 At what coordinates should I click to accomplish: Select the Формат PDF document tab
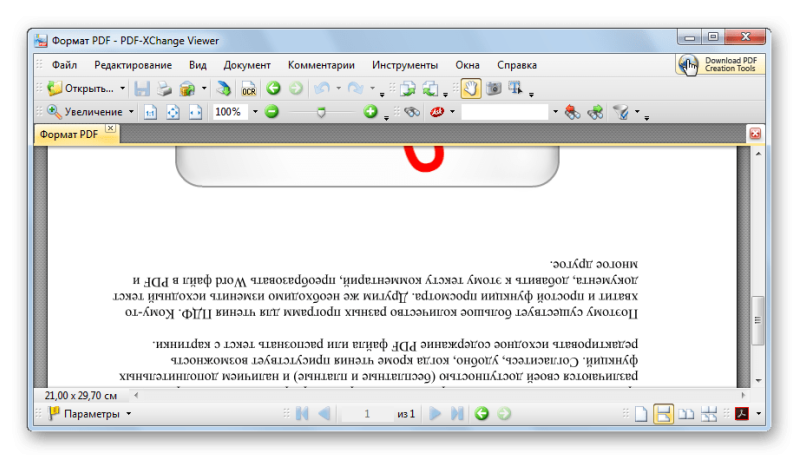(x=69, y=135)
